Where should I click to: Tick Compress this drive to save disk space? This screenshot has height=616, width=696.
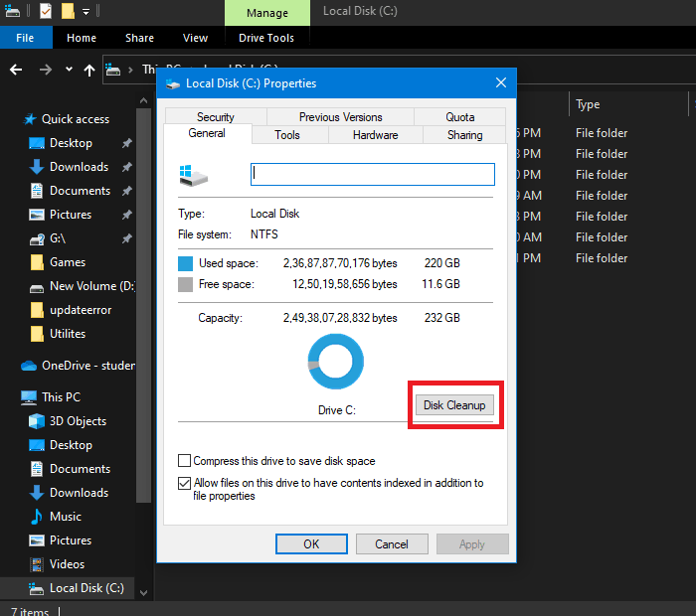pyautogui.click(x=184, y=461)
